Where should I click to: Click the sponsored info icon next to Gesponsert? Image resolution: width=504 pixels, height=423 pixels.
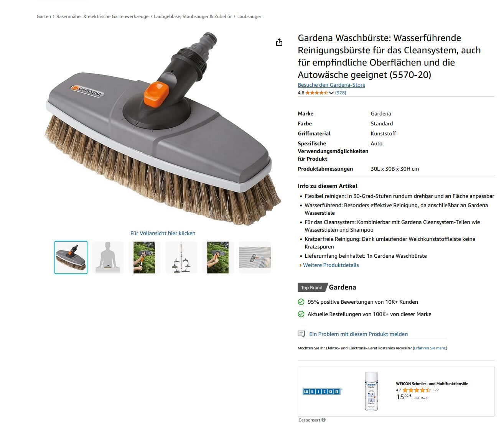[324, 420]
